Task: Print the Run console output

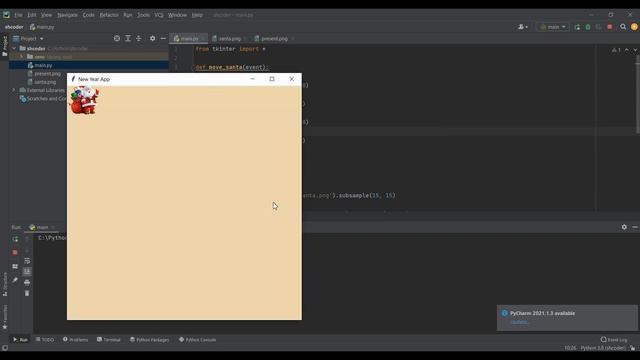Action: (27, 282)
